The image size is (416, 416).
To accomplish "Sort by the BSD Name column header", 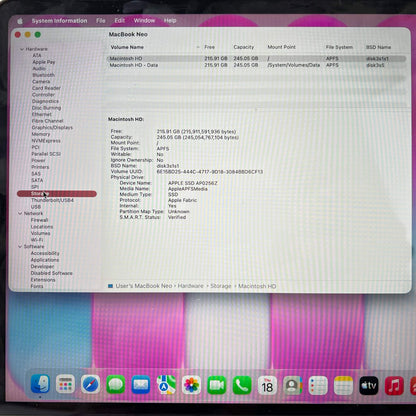I will point(379,47).
